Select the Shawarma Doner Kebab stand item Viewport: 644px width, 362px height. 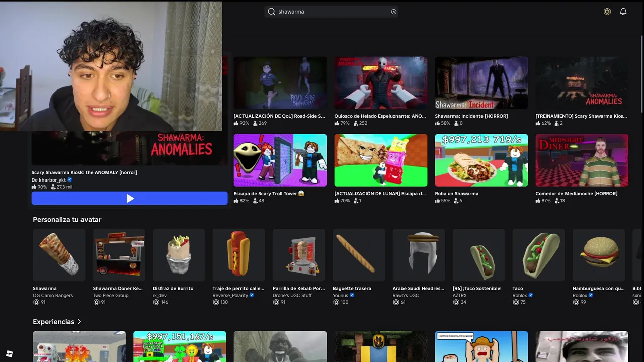119,255
